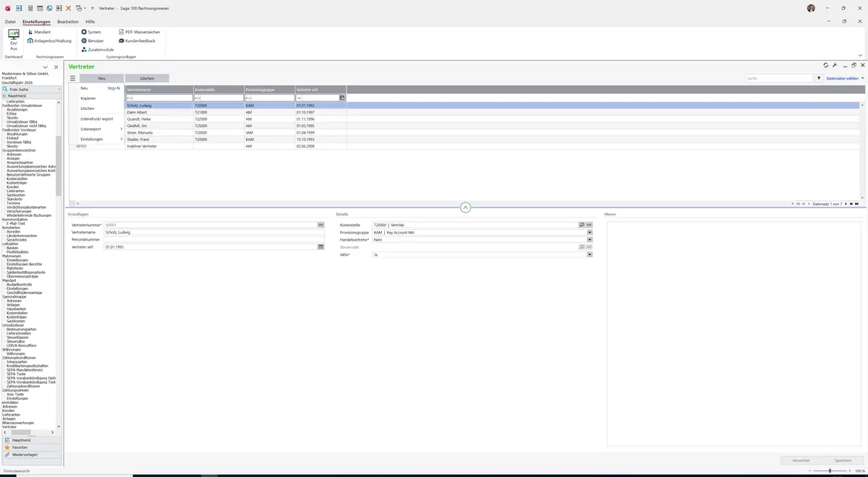Viewport: 868px width, 477px height.
Task: Open System settings in the ribbon
Action: tap(91, 32)
